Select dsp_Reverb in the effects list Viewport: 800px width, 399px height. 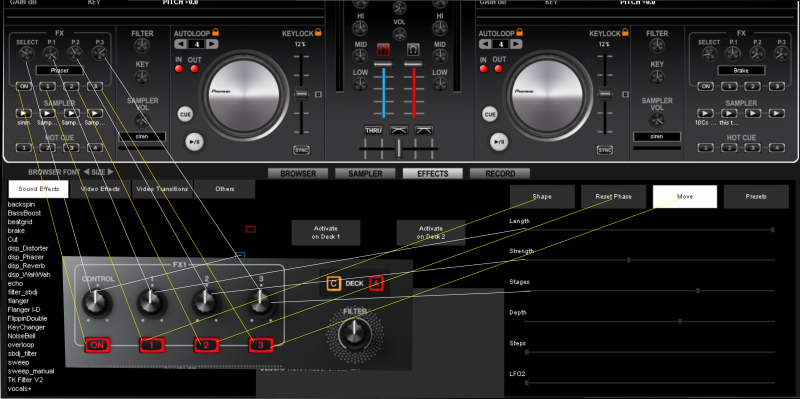pyautogui.click(x=27, y=266)
